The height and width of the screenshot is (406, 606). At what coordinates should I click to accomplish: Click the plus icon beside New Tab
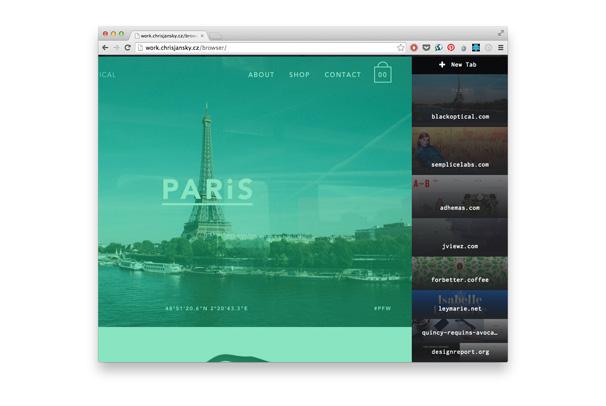tap(443, 65)
